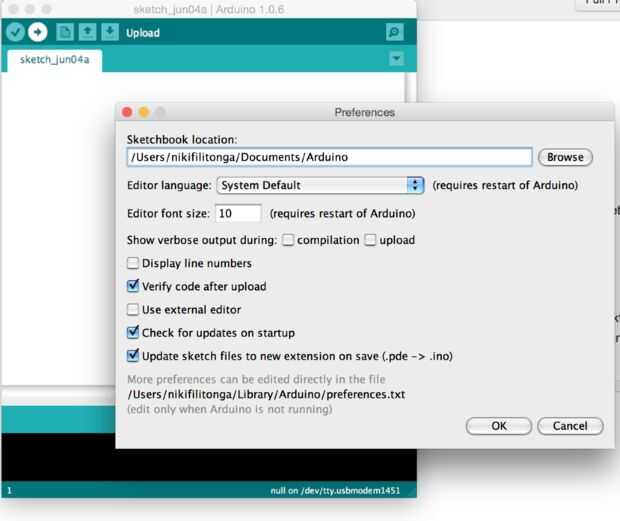Toggle Use external editor checkbox
620x521 pixels.
pyautogui.click(x=133, y=310)
